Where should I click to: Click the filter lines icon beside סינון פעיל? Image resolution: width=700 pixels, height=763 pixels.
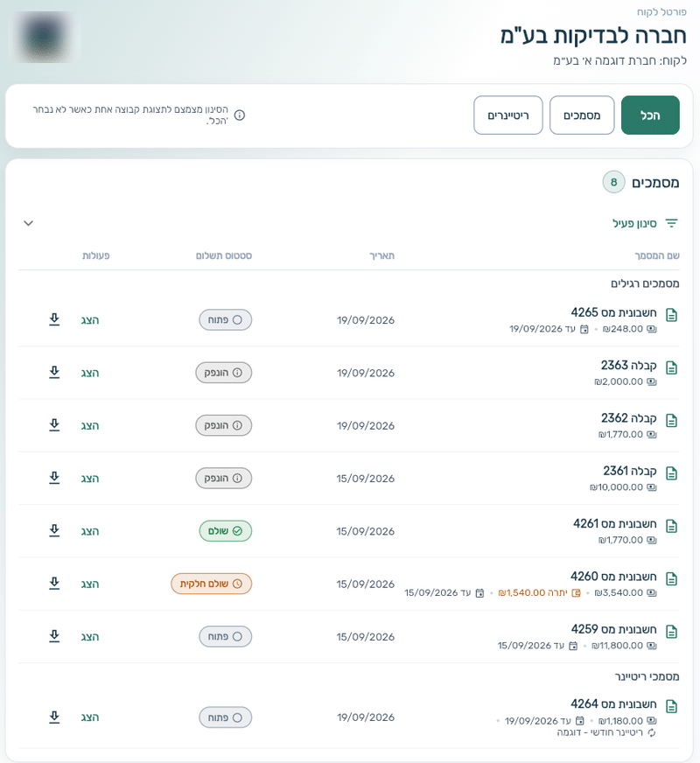[x=672, y=223]
